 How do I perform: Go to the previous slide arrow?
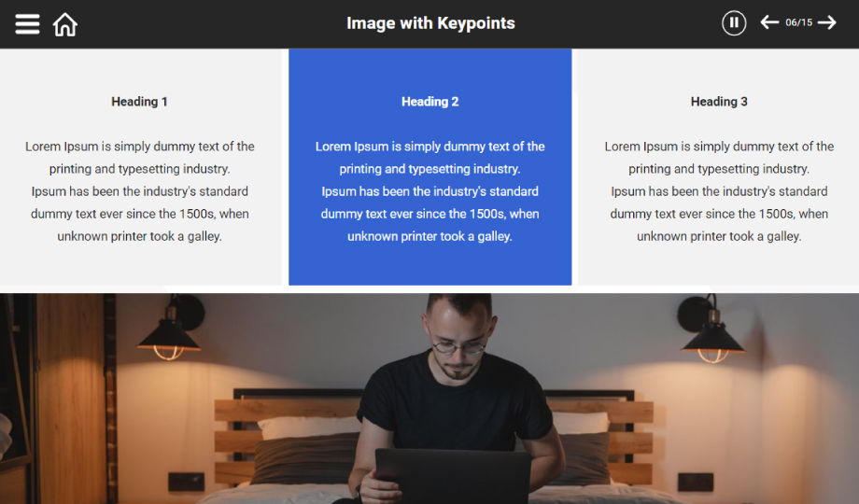click(769, 22)
